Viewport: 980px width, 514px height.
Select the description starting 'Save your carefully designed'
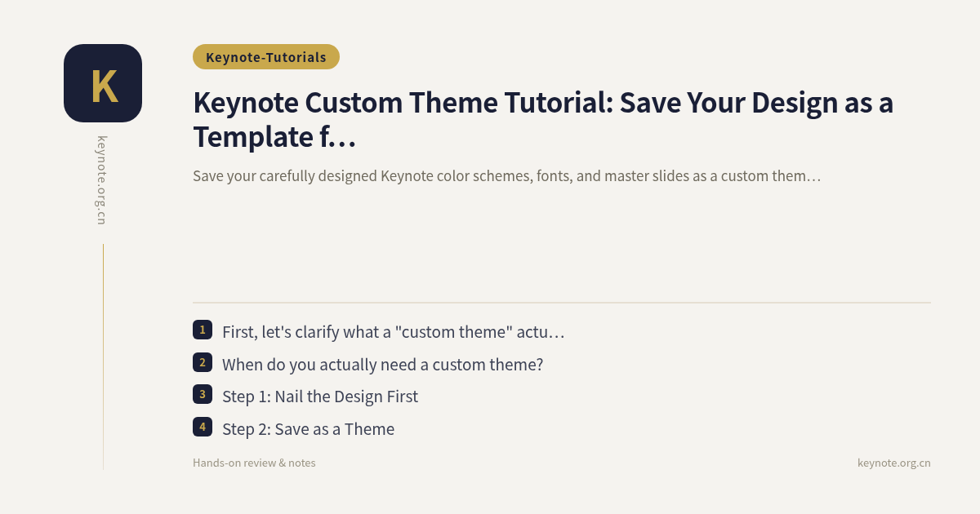tap(506, 176)
